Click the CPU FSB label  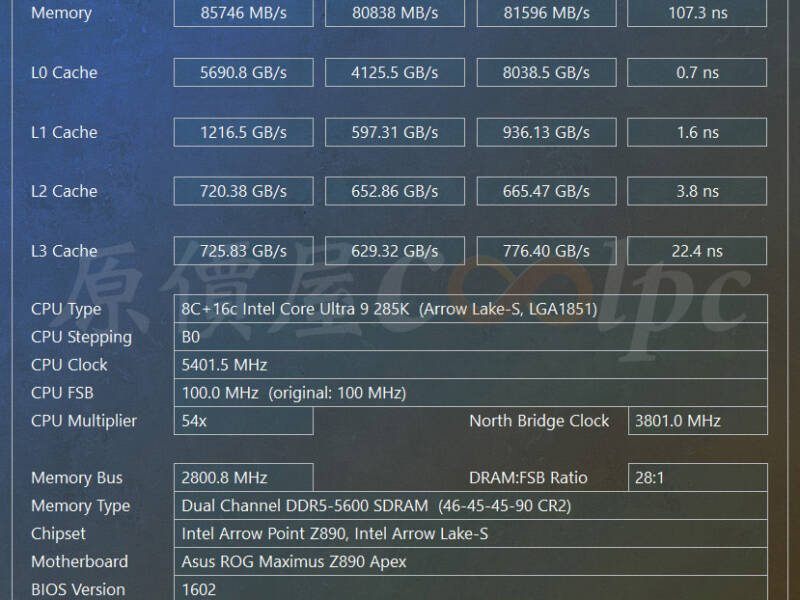[62, 393]
